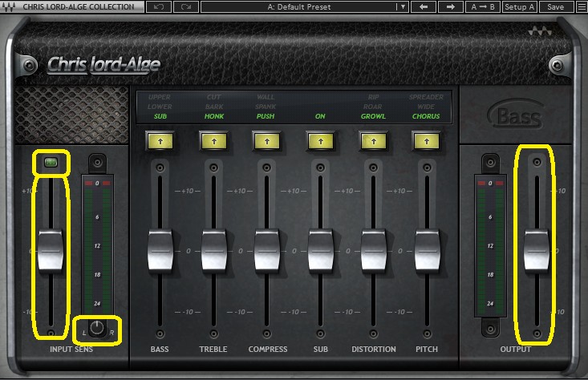This screenshot has width=588, height=380.
Task: Open the Default Preset dropdown
Action: click(298, 6)
